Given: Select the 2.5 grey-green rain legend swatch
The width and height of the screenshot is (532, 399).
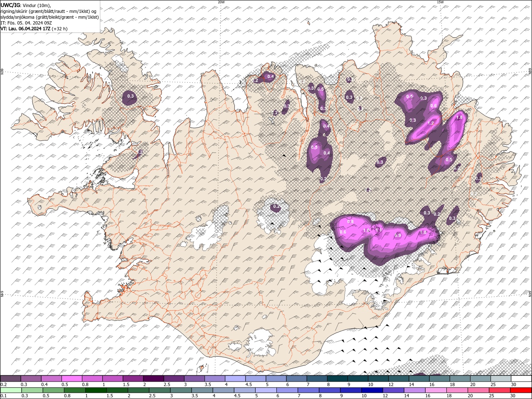Looking at the screenshot, I should pos(160,390).
